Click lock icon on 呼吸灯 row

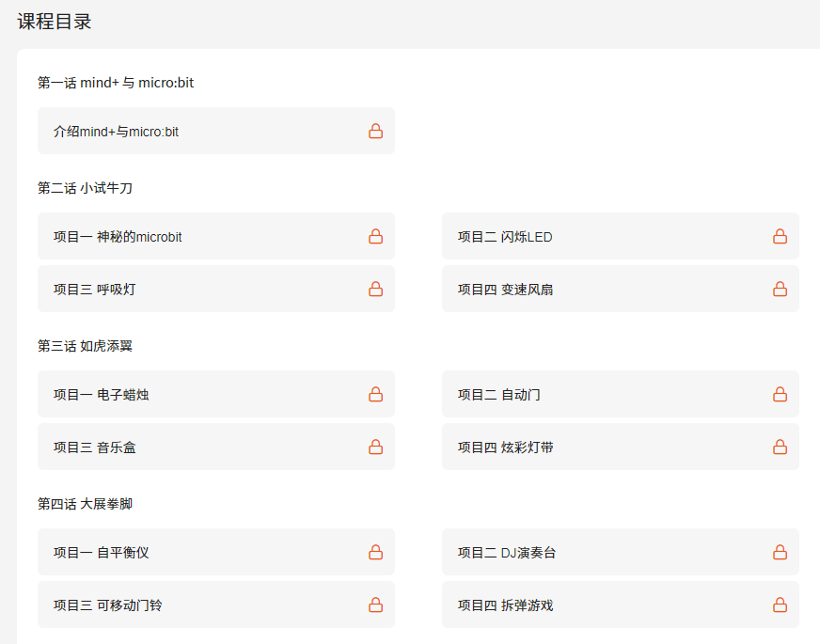click(x=375, y=290)
